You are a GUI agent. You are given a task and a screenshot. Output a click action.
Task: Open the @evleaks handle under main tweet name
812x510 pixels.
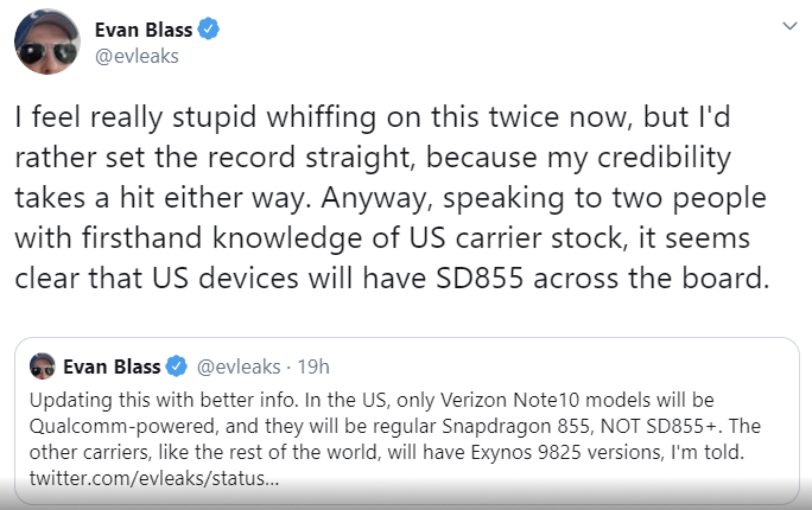(x=137, y=57)
